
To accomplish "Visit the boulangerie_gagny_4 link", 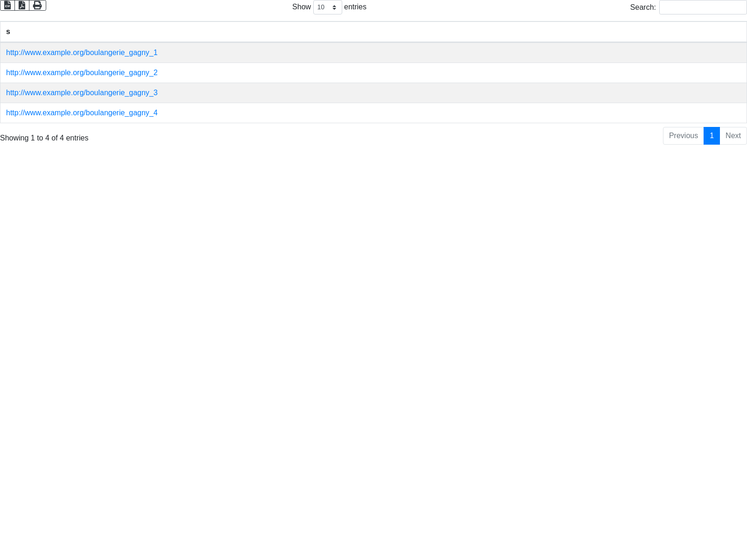I will (x=82, y=113).
